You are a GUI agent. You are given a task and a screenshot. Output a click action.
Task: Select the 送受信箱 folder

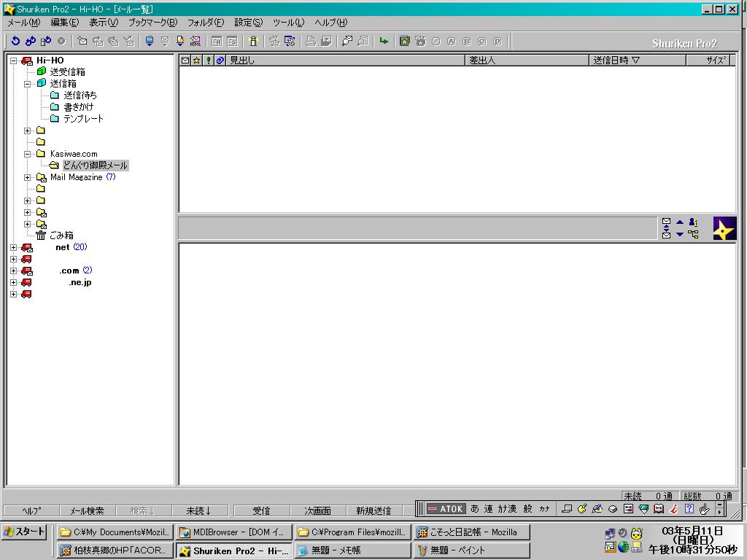click(68, 72)
